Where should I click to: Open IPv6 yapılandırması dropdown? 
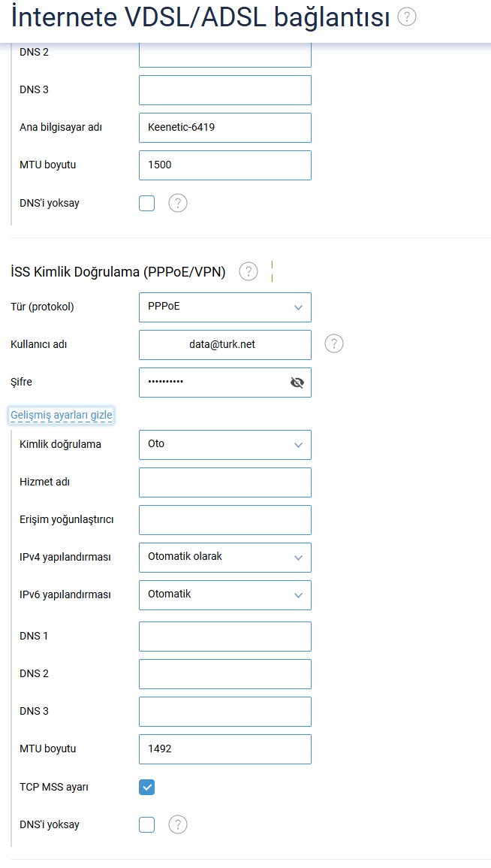tap(225, 595)
